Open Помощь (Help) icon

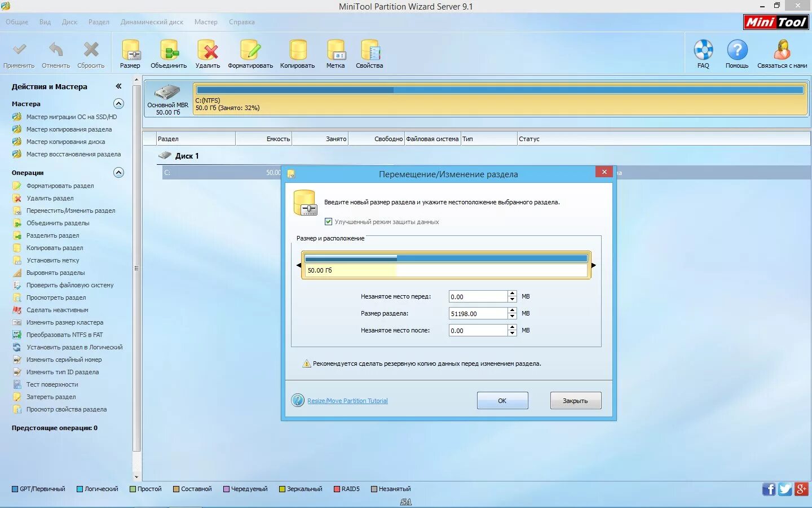point(737,54)
